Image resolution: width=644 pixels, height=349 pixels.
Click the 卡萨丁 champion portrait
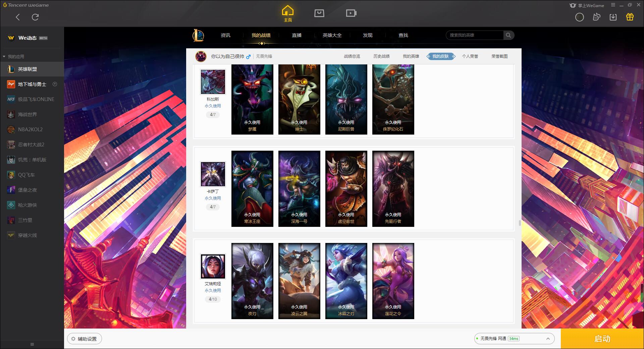(x=213, y=174)
